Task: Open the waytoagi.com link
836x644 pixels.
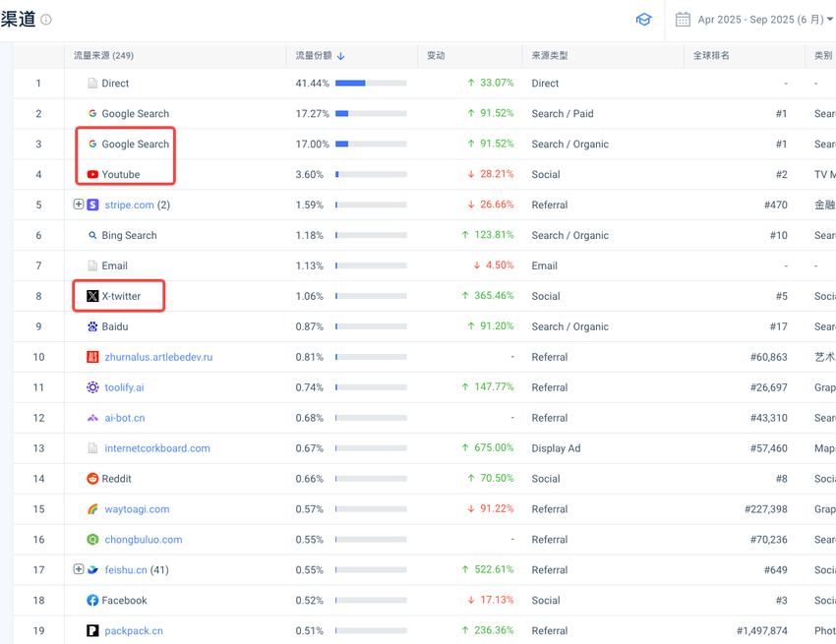Action: click(x=137, y=509)
